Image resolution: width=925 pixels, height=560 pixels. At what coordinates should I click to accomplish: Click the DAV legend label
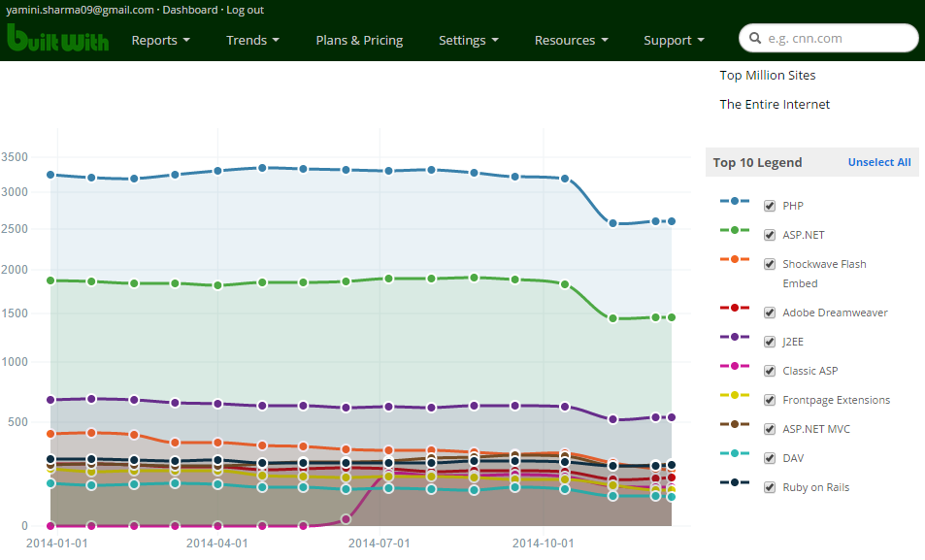click(x=793, y=458)
